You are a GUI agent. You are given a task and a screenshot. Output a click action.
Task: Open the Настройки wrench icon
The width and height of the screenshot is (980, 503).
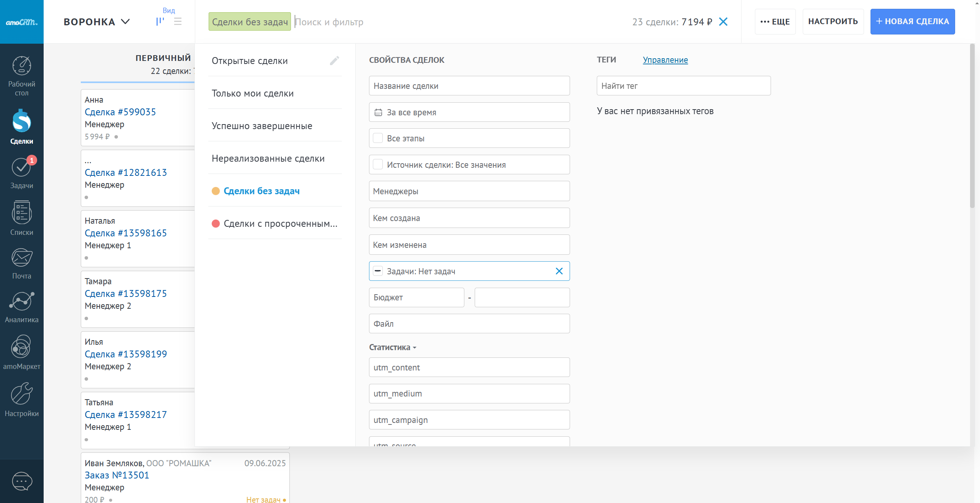(x=21, y=394)
